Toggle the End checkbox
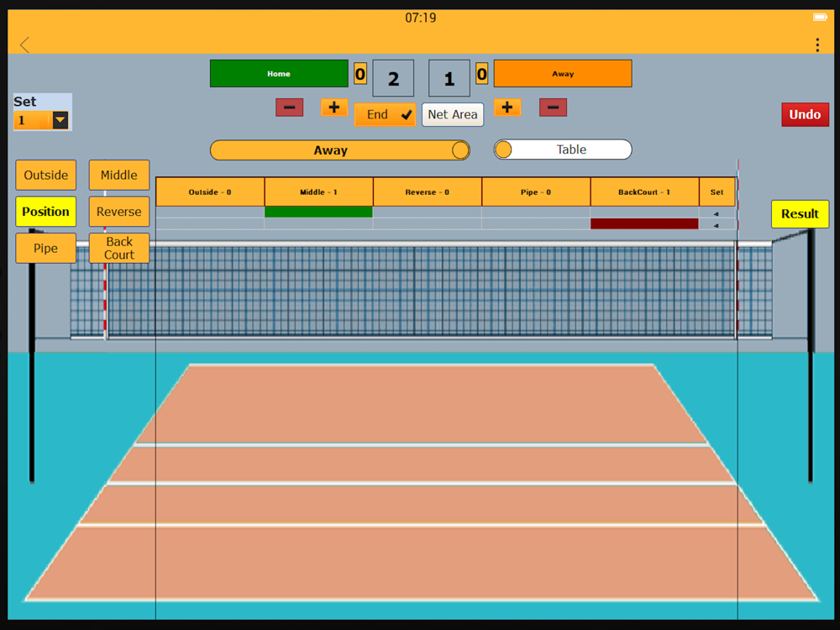The height and width of the screenshot is (630, 840). [x=386, y=114]
